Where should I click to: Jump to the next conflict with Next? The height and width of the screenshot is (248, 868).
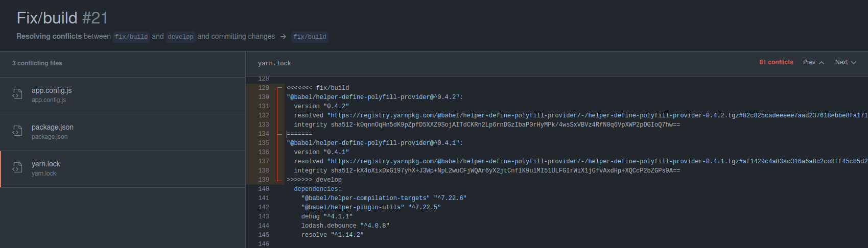pos(846,62)
